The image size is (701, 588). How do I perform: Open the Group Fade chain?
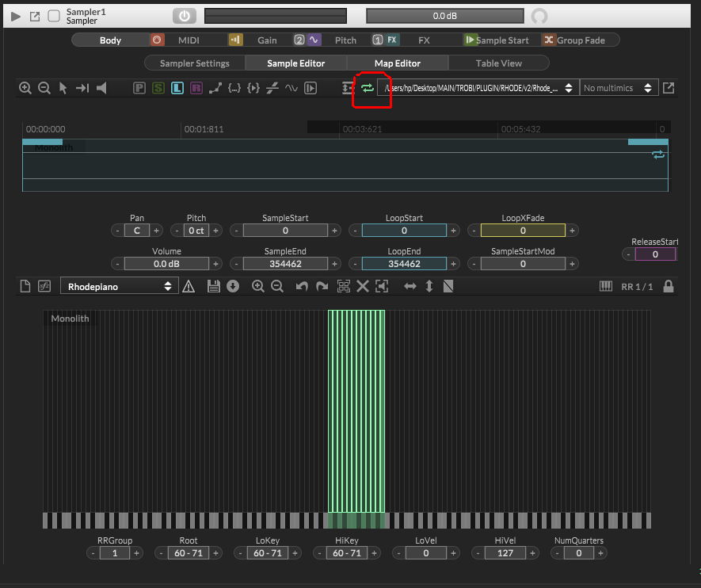(x=581, y=40)
